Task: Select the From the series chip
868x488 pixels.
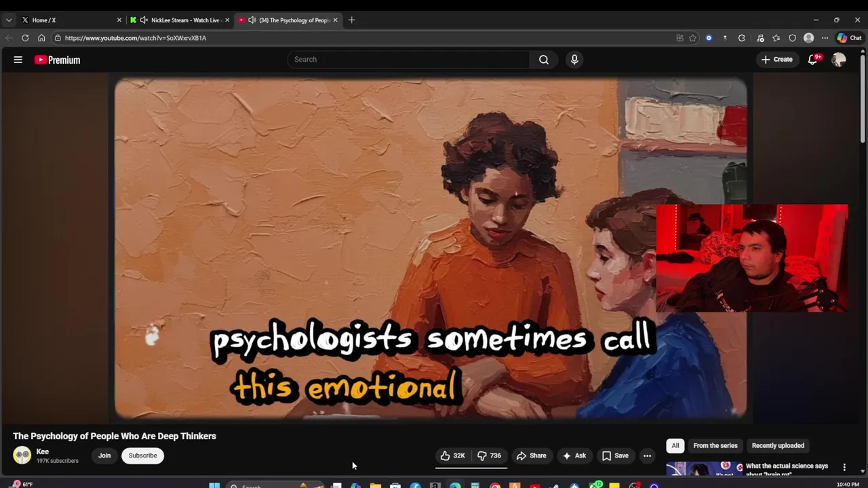Action: 715,446
